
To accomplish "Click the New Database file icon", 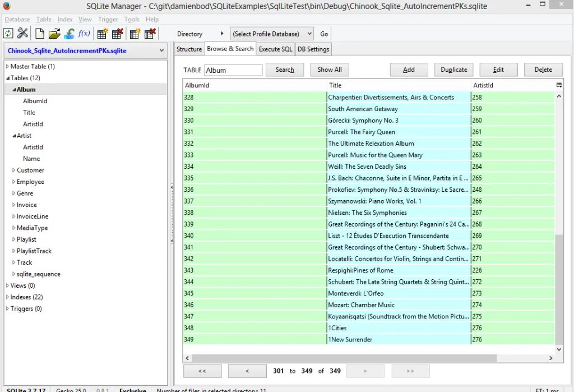I will point(39,34).
